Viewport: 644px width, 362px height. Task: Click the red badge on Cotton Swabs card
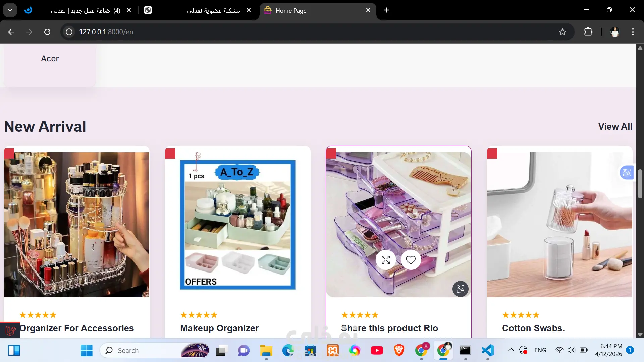(x=492, y=154)
